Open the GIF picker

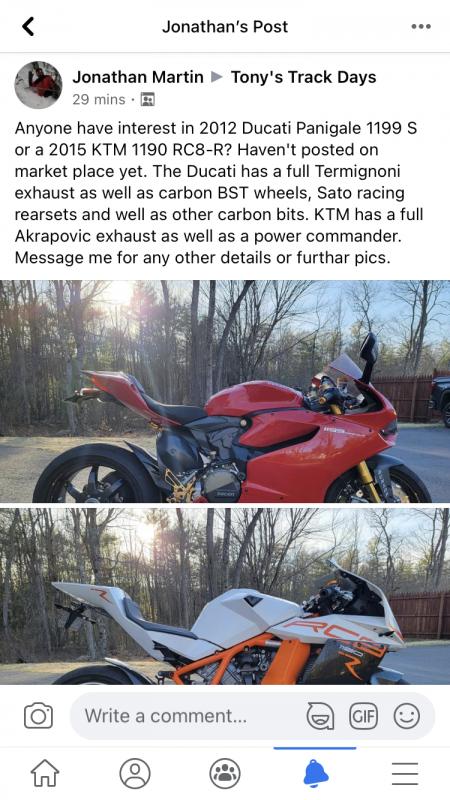coord(363,716)
